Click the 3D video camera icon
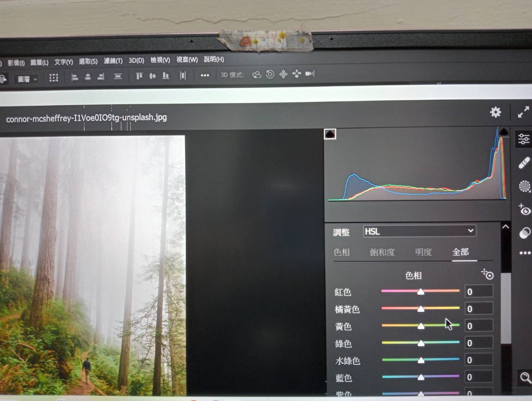Screen dimensions: 532x401 point(310,74)
